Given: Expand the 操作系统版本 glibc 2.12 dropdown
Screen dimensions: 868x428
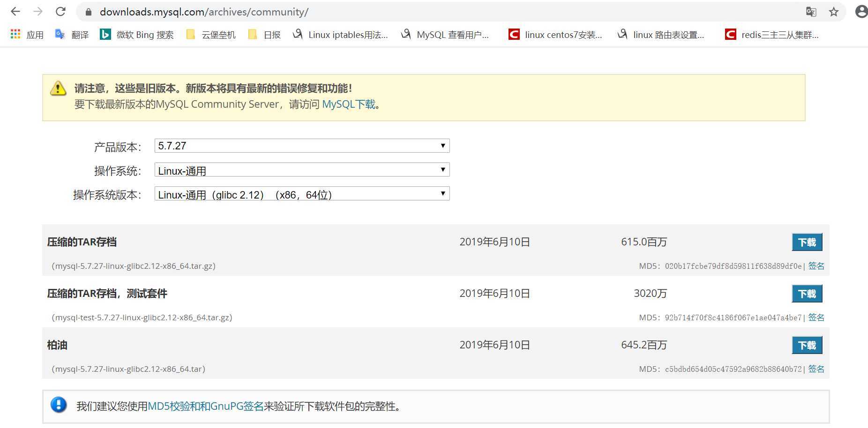Looking at the screenshot, I should point(302,193).
